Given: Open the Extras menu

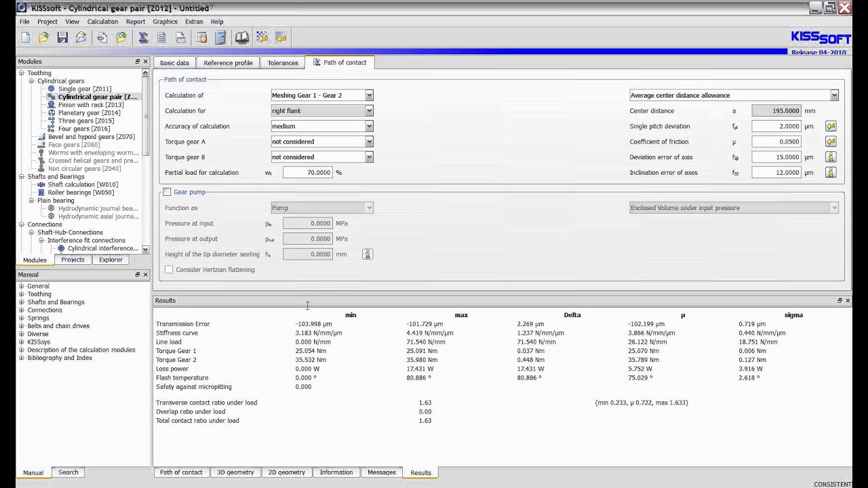Looking at the screenshot, I should point(194,22).
